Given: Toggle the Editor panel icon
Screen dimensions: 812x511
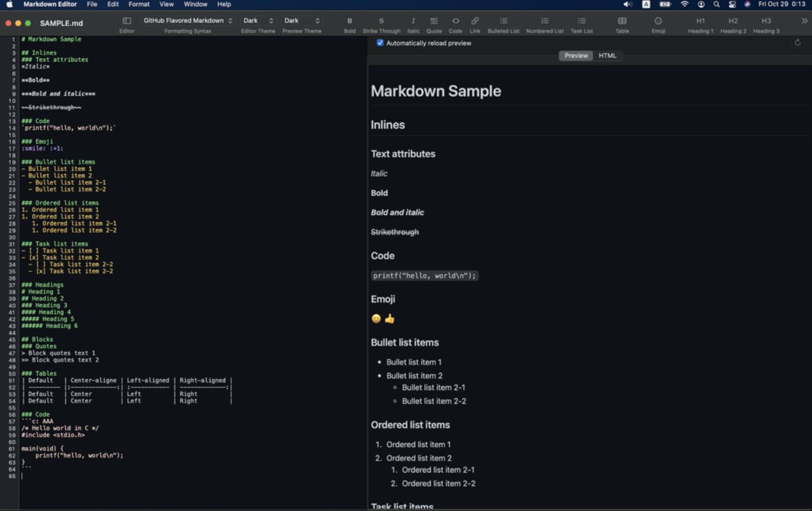Looking at the screenshot, I should [127, 21].
